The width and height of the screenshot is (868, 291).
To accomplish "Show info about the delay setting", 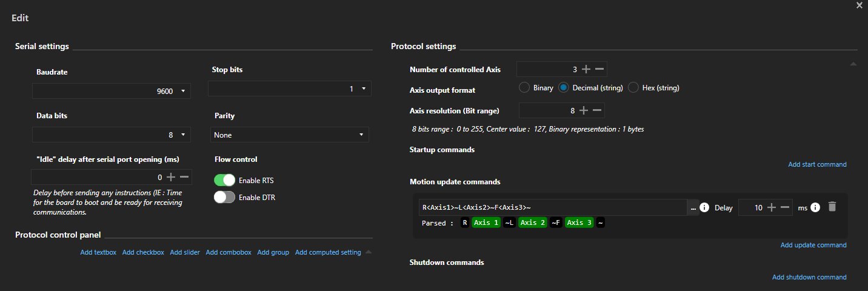I will [x=815, y=207].
